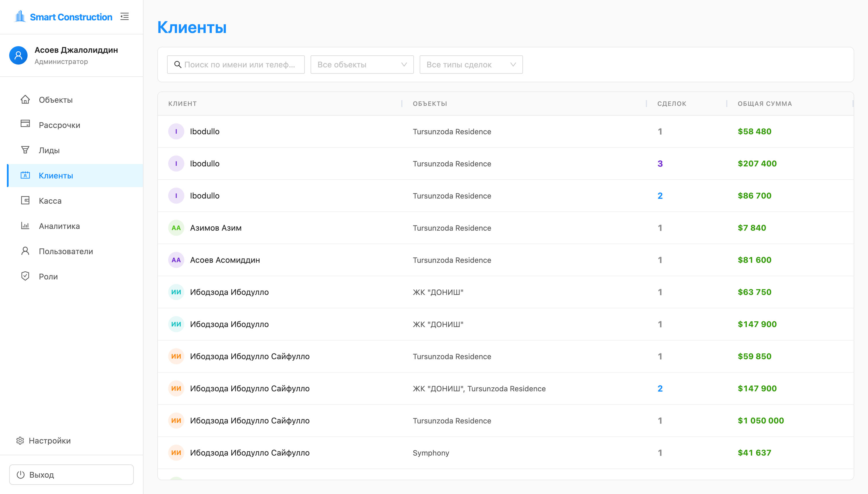868x494 pixels.
Task: Open Лиды via its funnel icon
Action: point(25,150)
